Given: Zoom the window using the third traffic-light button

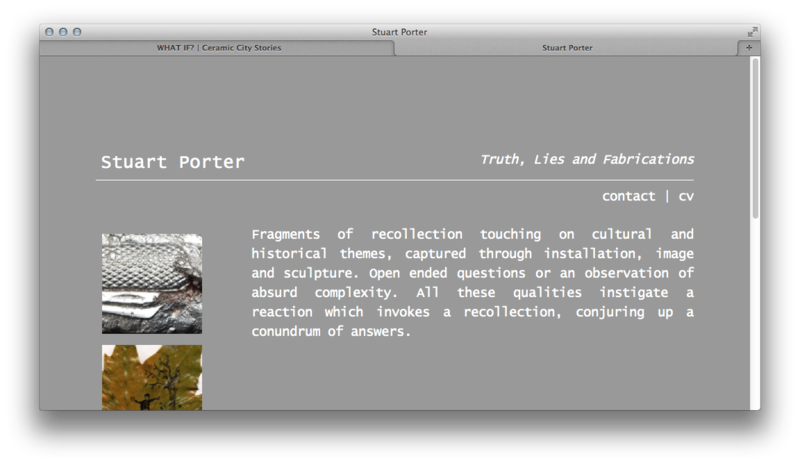Looking at the screenshot, I should tap(77, 32).
